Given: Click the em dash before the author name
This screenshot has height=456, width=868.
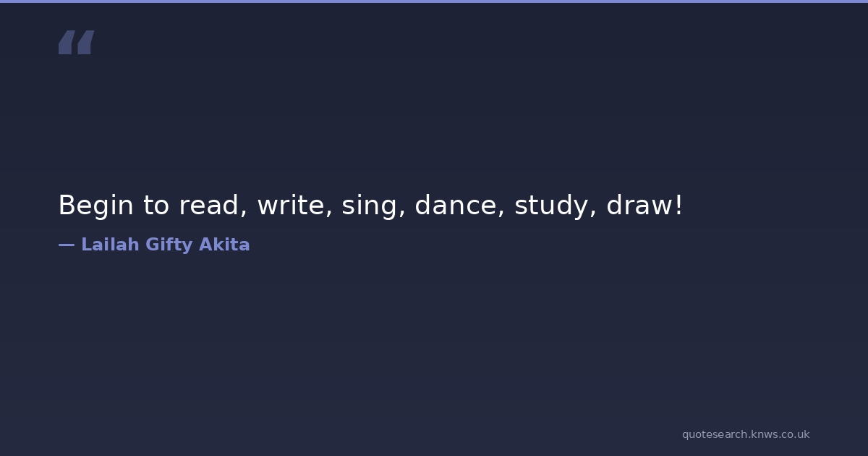Looking at the screenshot, I should [x=67, y=245].
